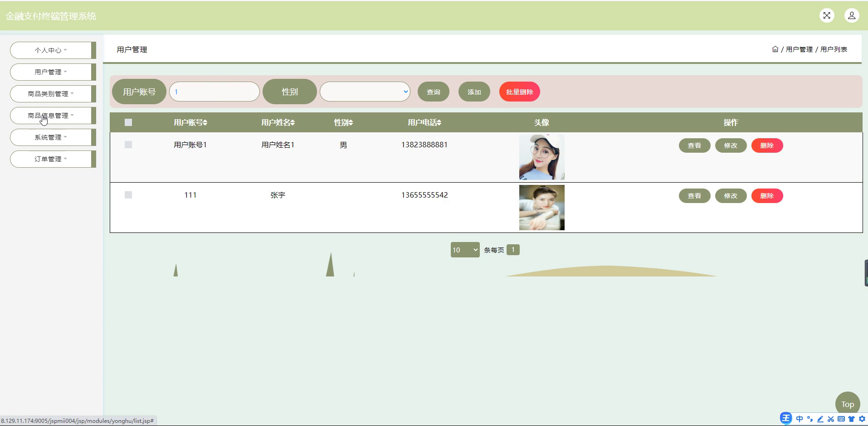The height and width of the screenshot is (426, 868).
Task: Sort by 用户电话 column arrows
Action: pos(439,122)
